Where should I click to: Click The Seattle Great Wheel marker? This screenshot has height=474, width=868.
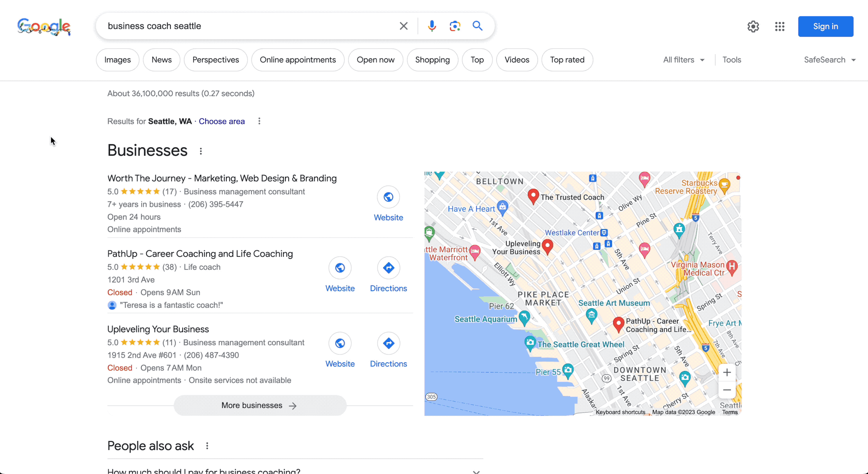pos(530,344)
